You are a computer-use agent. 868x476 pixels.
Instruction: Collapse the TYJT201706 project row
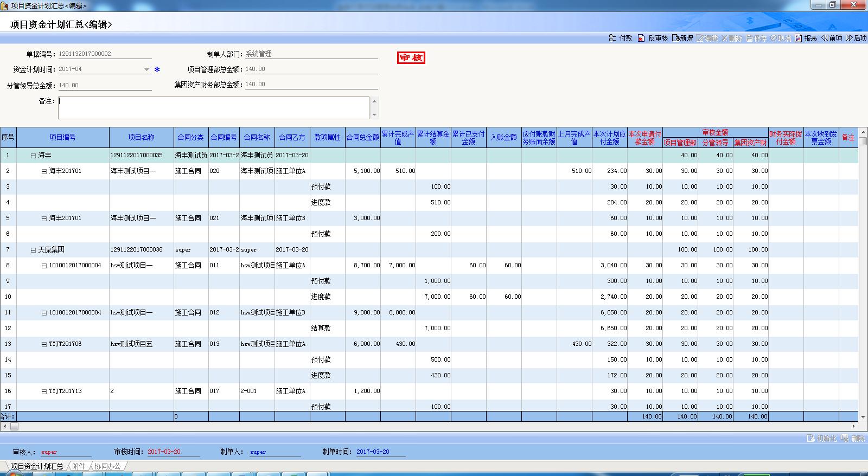(x=44, y=344)
